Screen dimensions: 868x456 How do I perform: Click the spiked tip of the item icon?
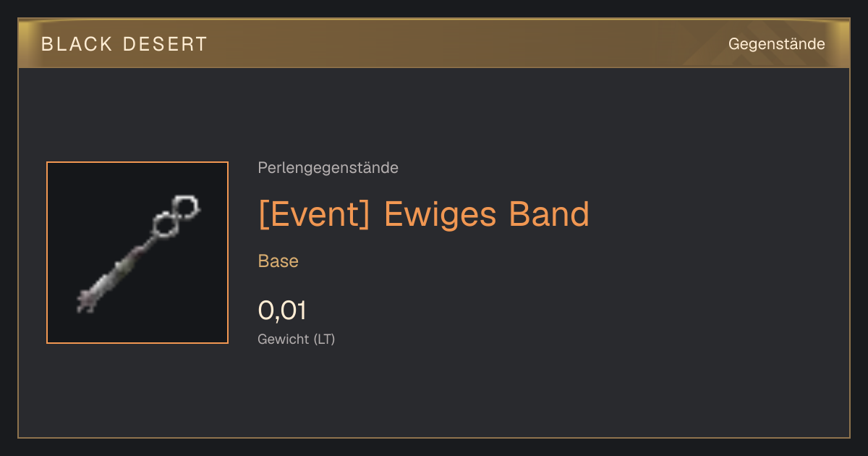tap(87, 300)
